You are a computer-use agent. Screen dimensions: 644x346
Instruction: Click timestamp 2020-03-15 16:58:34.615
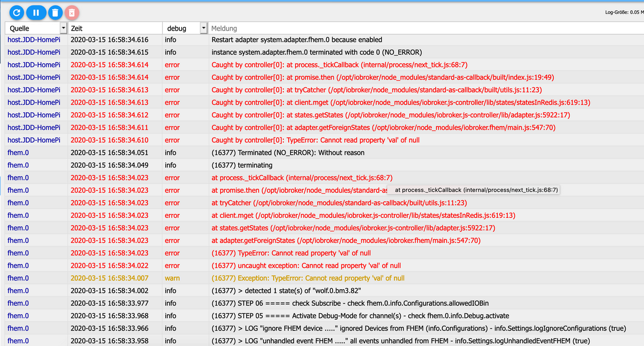click(109, 52)
